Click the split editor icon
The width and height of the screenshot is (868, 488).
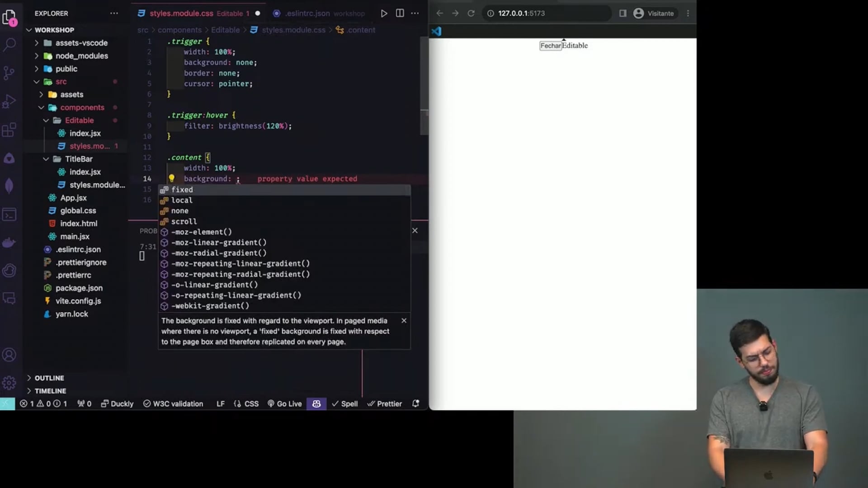pyautogui.click(x=400, y=13)
